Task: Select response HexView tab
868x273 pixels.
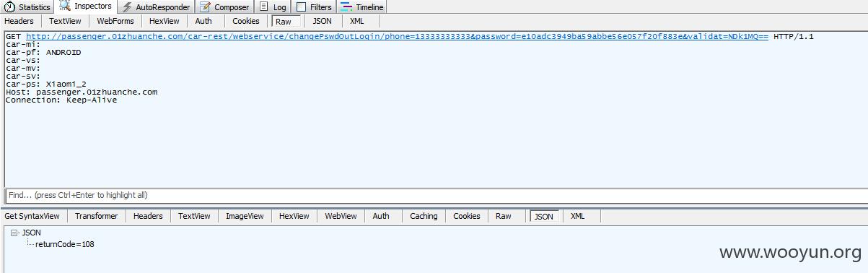Action: point(294,216)
